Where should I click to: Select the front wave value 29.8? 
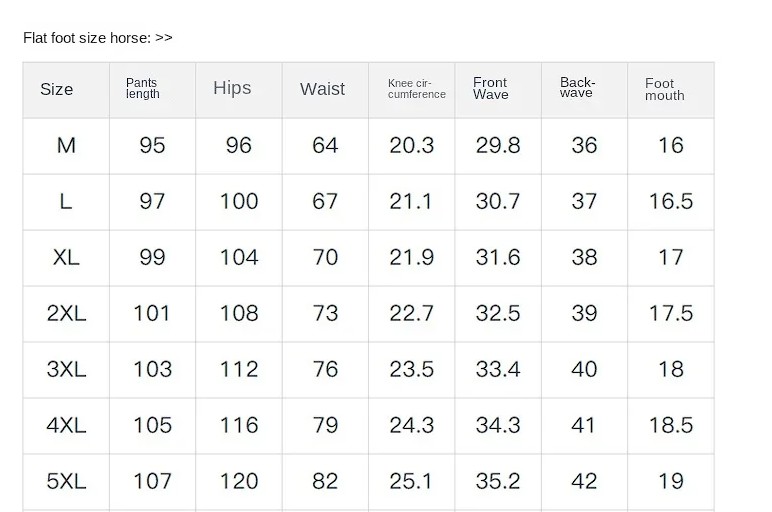(x=498, y=146)
